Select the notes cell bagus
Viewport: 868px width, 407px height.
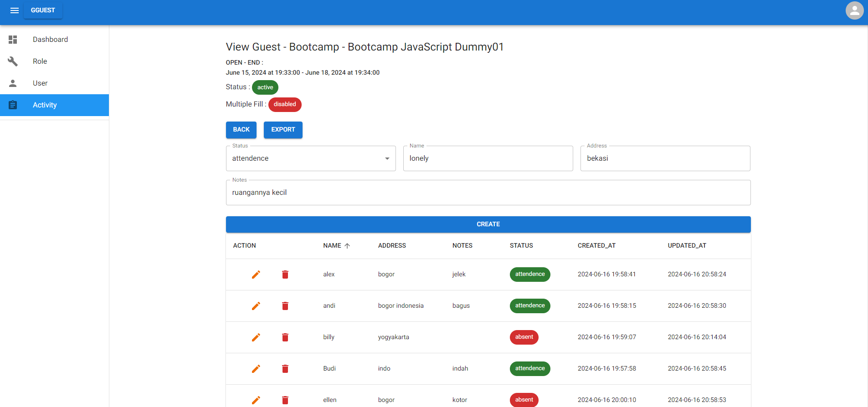461,306
